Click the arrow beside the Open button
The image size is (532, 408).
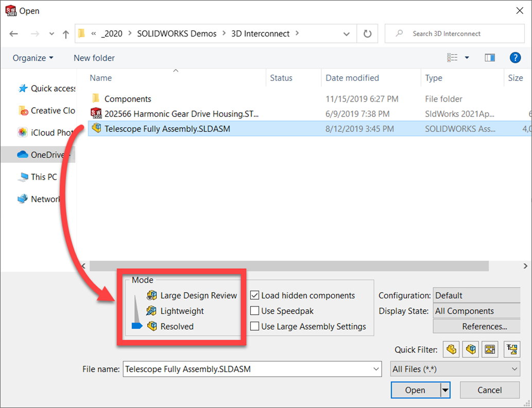point(445,390)
